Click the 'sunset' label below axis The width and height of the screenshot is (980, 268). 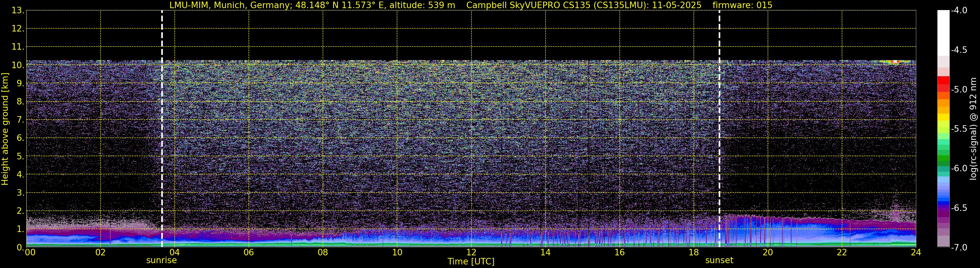coord(719,261)
